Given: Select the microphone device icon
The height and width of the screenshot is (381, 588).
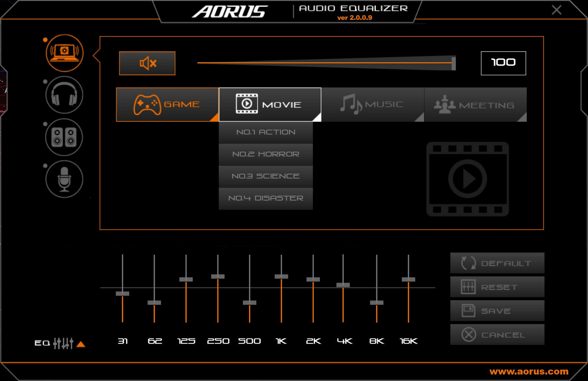Looking at the screenshot, I should pos(64,179).
